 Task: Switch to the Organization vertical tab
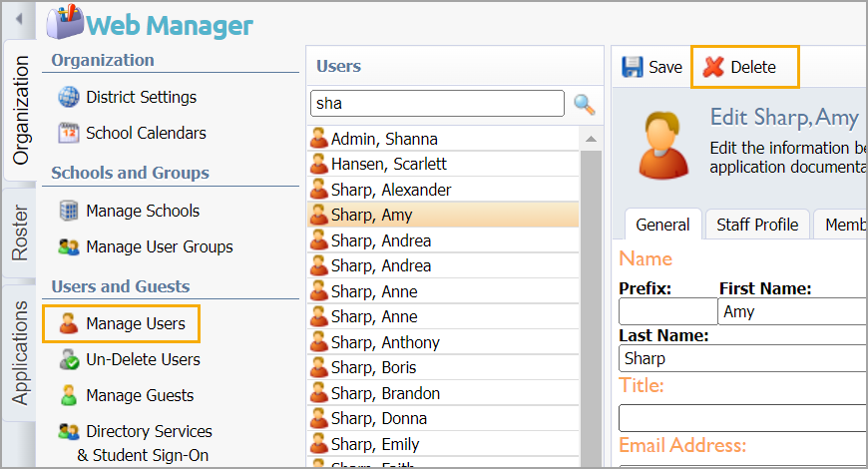(x=20, y=110)
